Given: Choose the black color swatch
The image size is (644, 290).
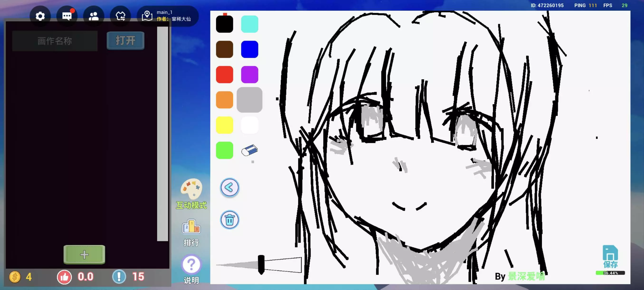Looking at the screenshot, I should (224, 24).
